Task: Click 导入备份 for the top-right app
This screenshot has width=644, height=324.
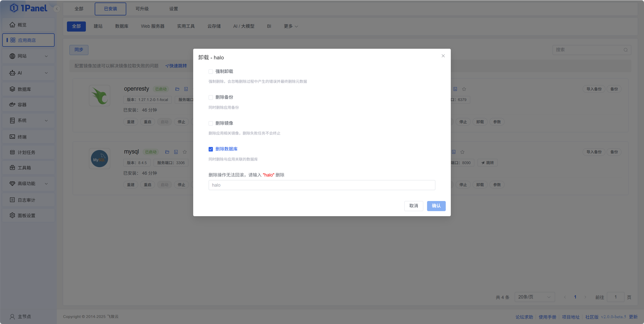Action: click(x=594, y=89)
